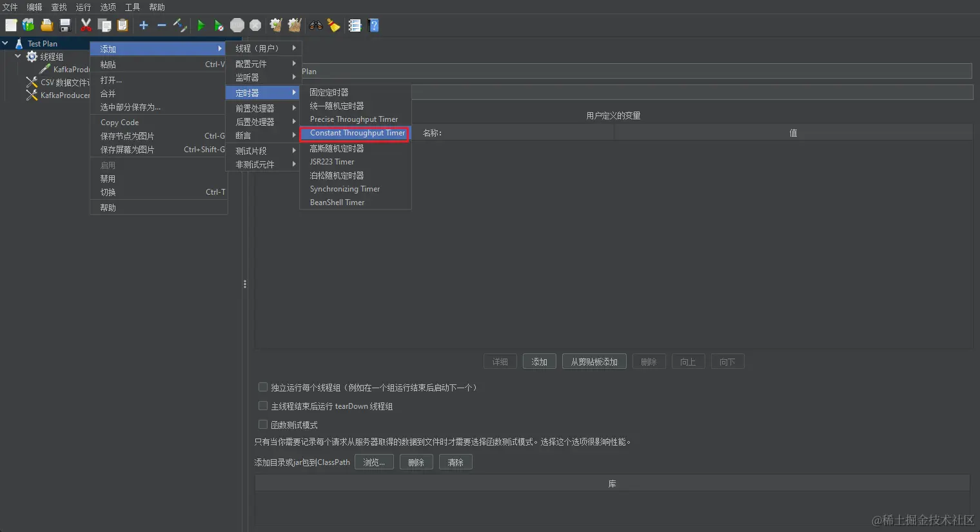Open the Function Helper dialog icon

coord(355,25)
